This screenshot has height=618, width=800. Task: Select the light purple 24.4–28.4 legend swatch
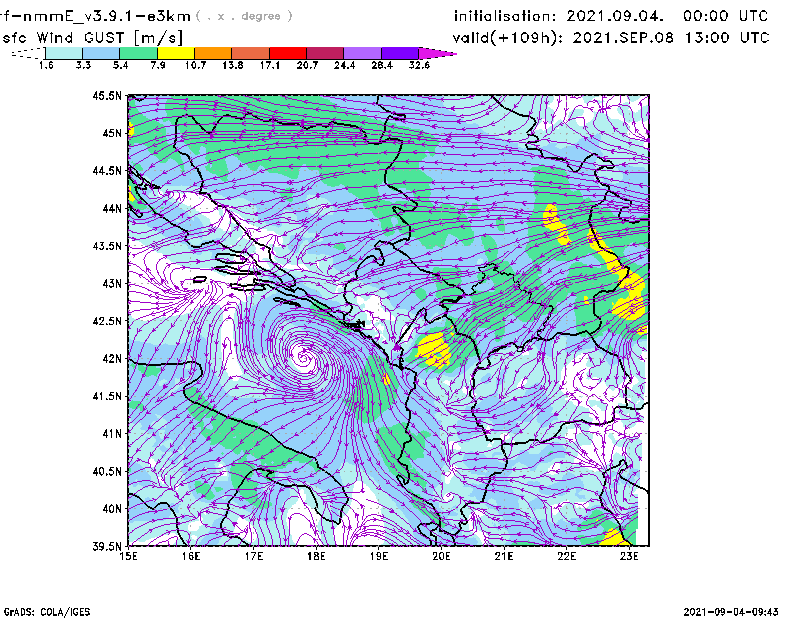pos(362,53)
